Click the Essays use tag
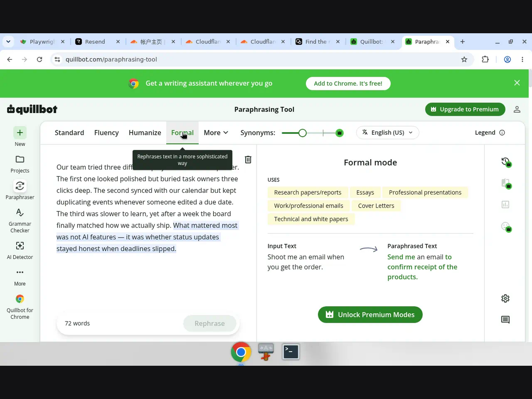 (x=365, y=192)
